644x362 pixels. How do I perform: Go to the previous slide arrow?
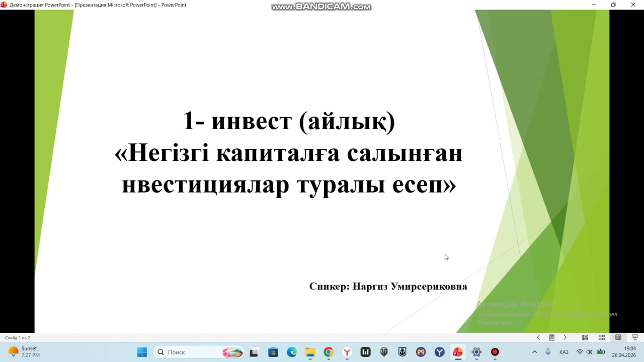(x=538, y=337)
